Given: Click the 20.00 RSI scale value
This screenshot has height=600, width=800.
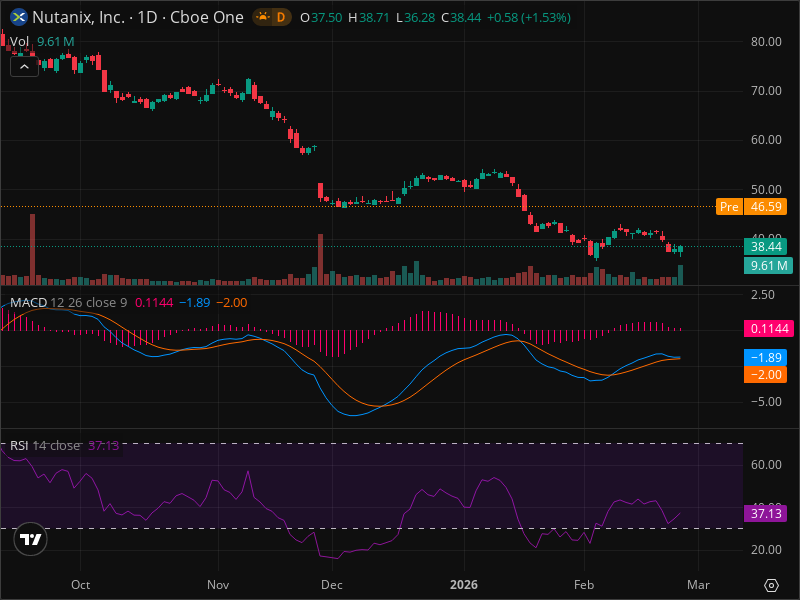Looking at the screenshot, I should (x=766, y=550).
